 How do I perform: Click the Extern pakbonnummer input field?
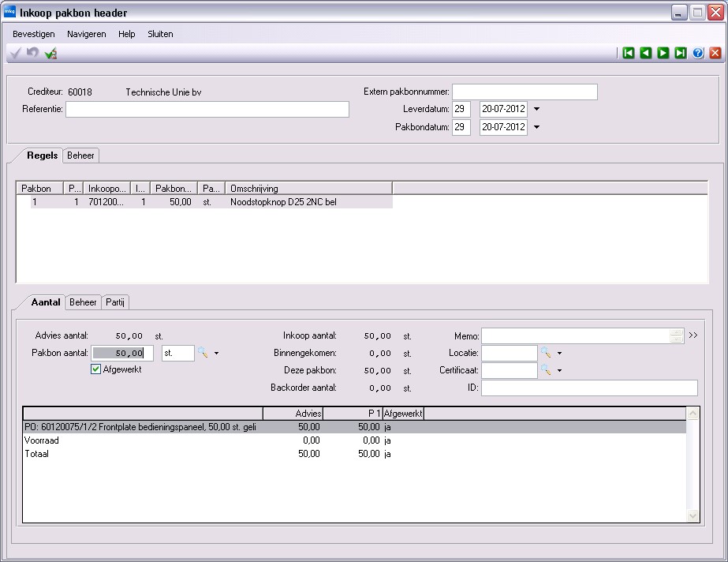coord(525,92)
